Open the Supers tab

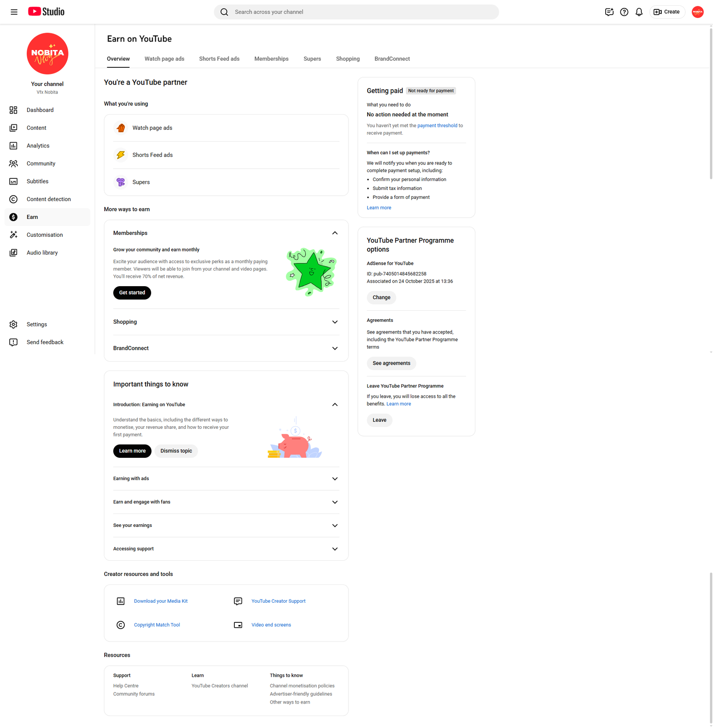tap(312, 59)
